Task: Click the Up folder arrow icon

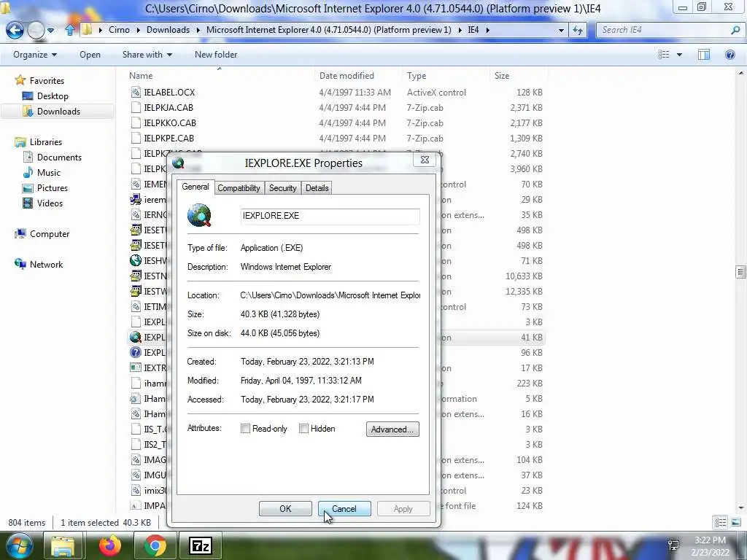Action: tap(69, 30)
